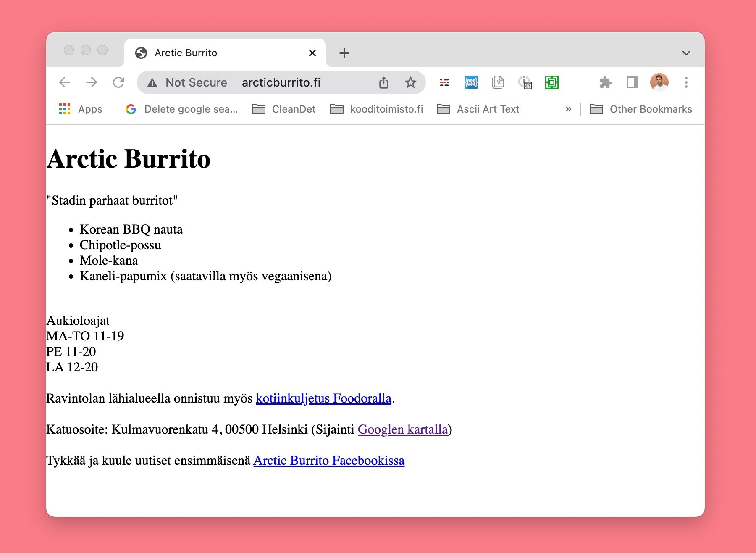
Task: Click the MA-TO 11-19 hours line
Action: (x=85, y=336)
